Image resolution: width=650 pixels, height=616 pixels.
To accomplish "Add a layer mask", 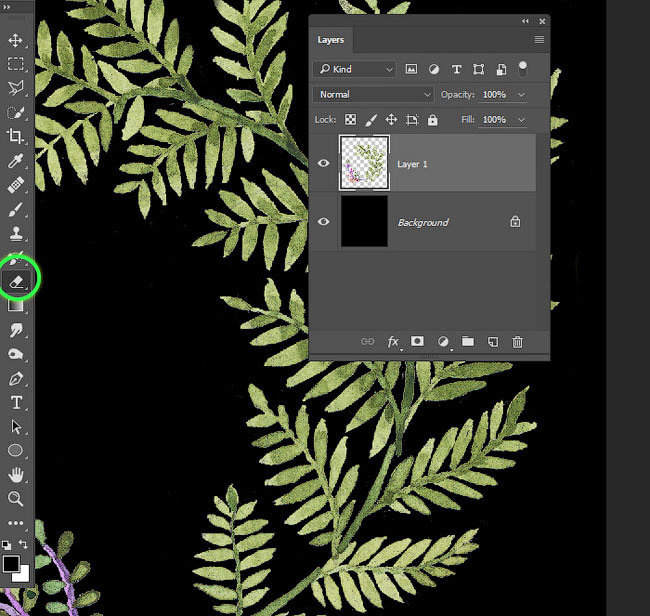I will tap(417, 341).
